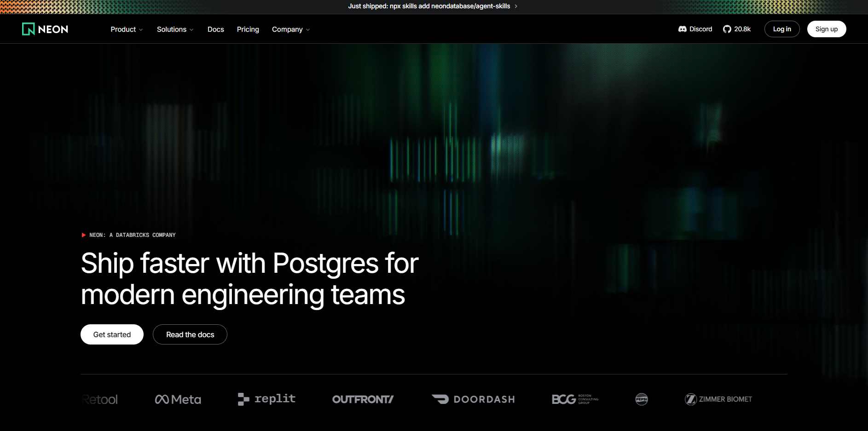
Task: Open the Discord icon link
Action: coord(682,29)
